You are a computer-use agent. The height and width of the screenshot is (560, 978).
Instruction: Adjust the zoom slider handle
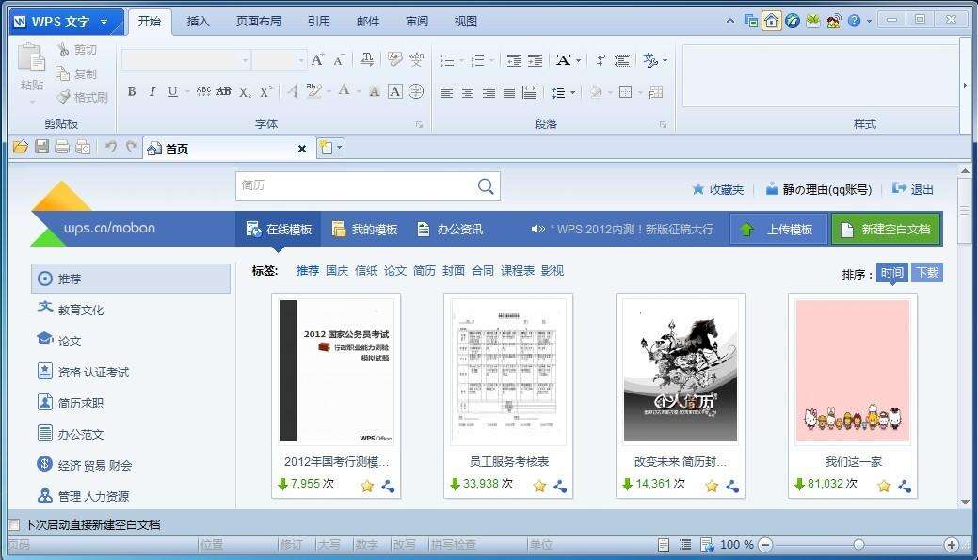tap(858, 544)
